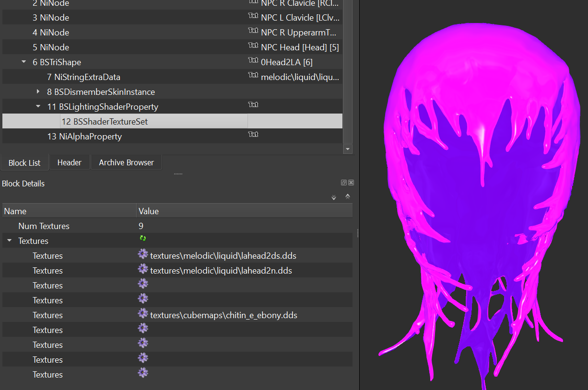Click the block tree scrollbar down arrow
Image resolution: width=588 pixels, height=390 pixels.
[x=348, y=149]
